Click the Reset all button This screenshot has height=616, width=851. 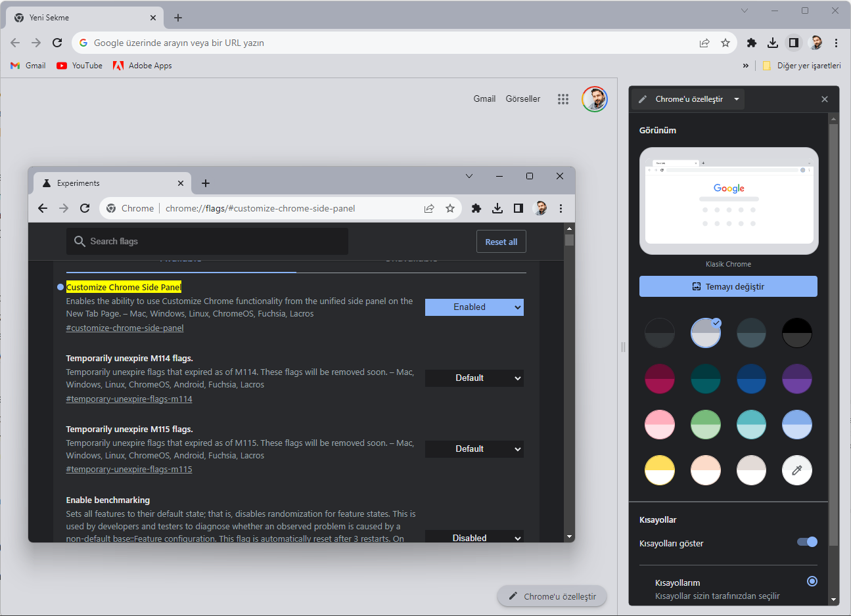pos(501,241)
